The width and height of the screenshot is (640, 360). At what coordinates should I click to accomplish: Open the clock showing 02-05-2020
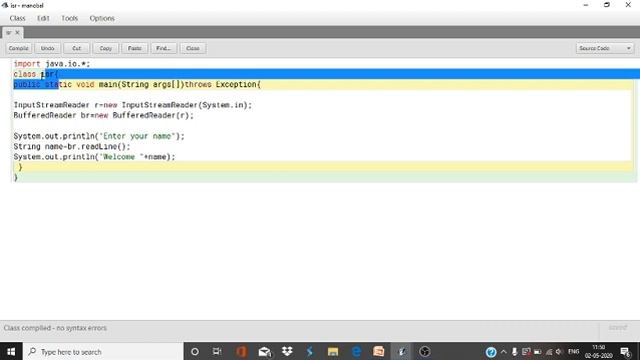pyautogui.click(x=598, y=351)
